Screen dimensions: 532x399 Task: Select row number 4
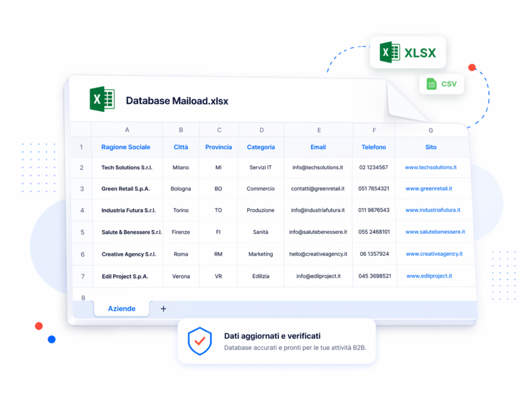(82, 210)
